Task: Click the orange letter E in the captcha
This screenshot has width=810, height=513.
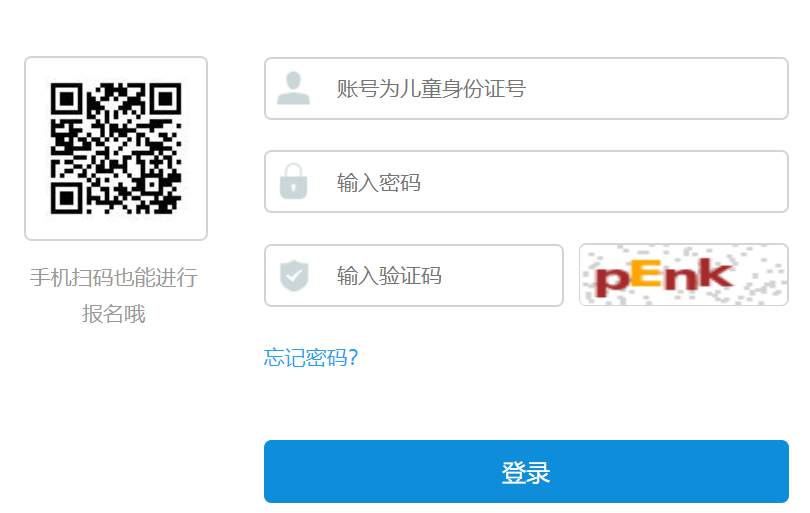Action: pyautogui.click(x=646, y=274)
